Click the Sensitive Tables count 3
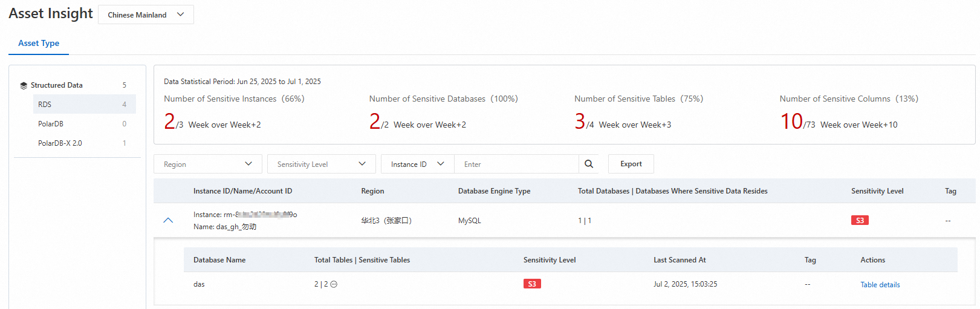 [x=580, y=122]
